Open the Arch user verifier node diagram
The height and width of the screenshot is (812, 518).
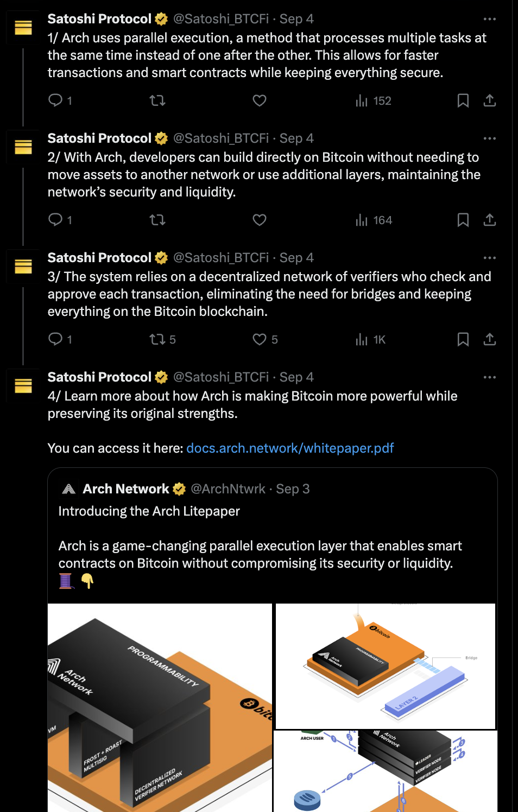pos(386,771)
